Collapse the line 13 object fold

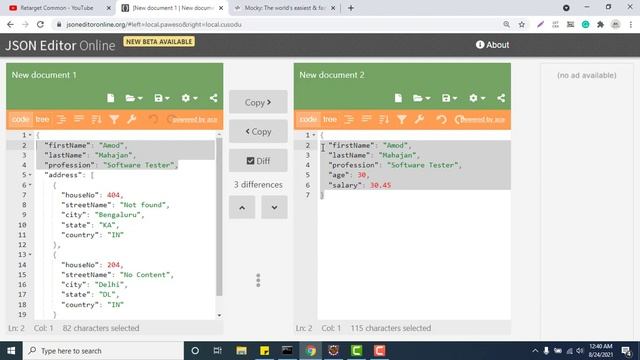30,255
